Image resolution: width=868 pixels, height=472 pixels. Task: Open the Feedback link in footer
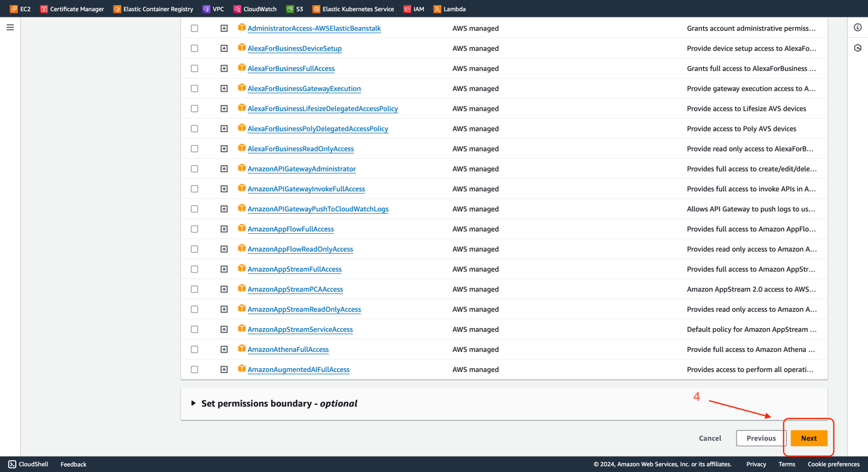[x=74, y=464]
